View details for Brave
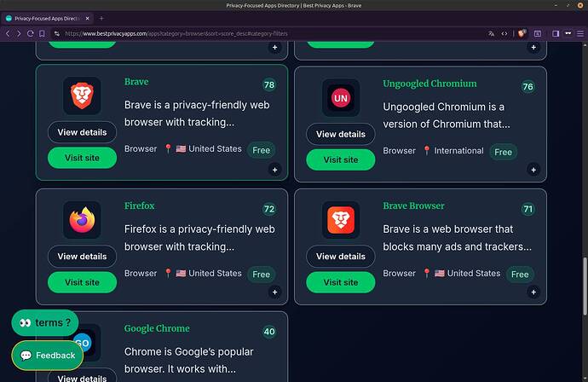 [82, 132]
